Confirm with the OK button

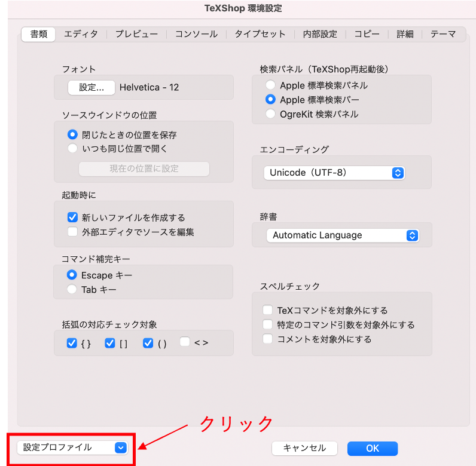pos(372,448)
